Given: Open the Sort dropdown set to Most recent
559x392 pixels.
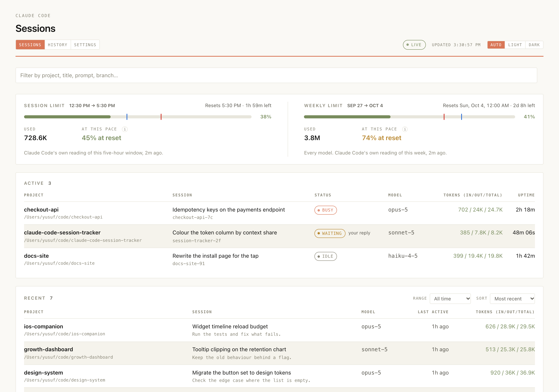Looking at the screenshot, I should click(x=512, y=298).
